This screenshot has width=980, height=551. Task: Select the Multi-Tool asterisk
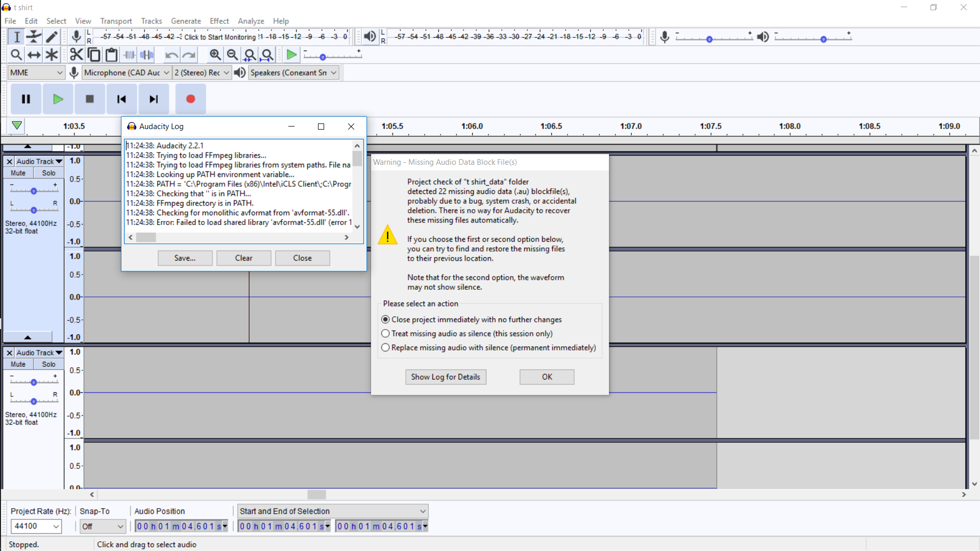[x=52, y=55]
